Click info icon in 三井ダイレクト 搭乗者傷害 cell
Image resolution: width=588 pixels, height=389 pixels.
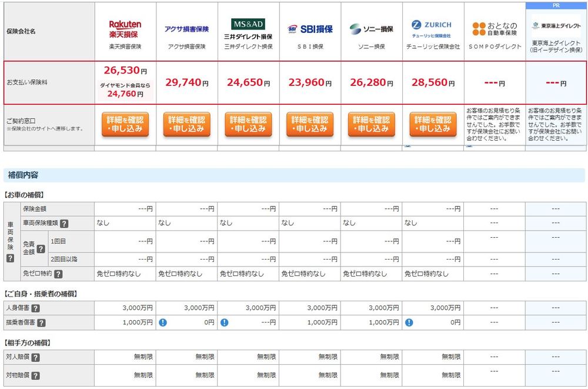tap(224, 322)
